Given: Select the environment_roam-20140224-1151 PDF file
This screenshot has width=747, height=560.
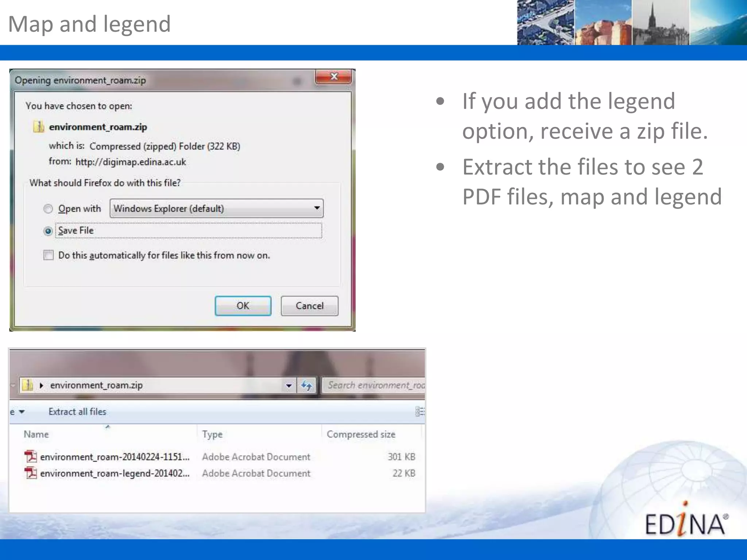Looking at the screenshot, I should [x=115, y=457].
